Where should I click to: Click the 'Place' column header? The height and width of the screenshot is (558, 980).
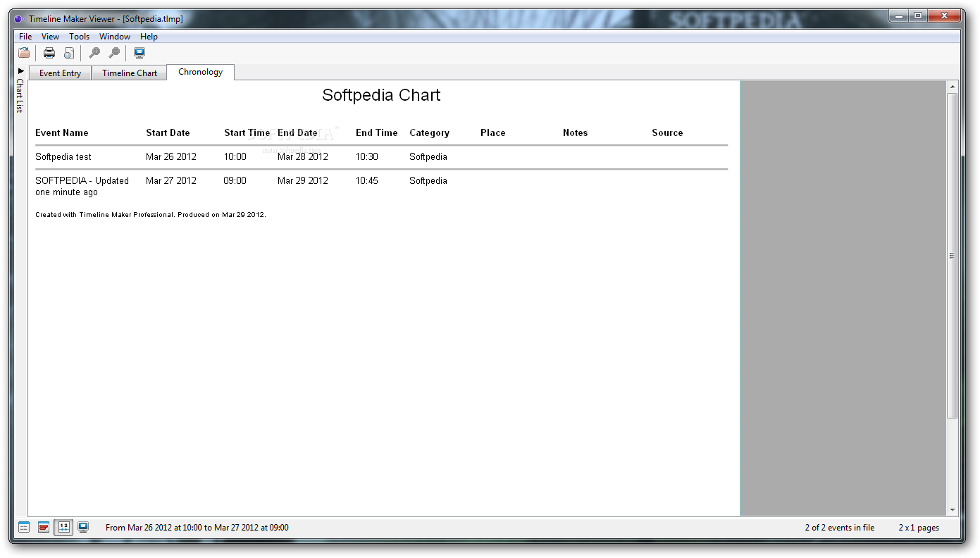pos(493,132)
